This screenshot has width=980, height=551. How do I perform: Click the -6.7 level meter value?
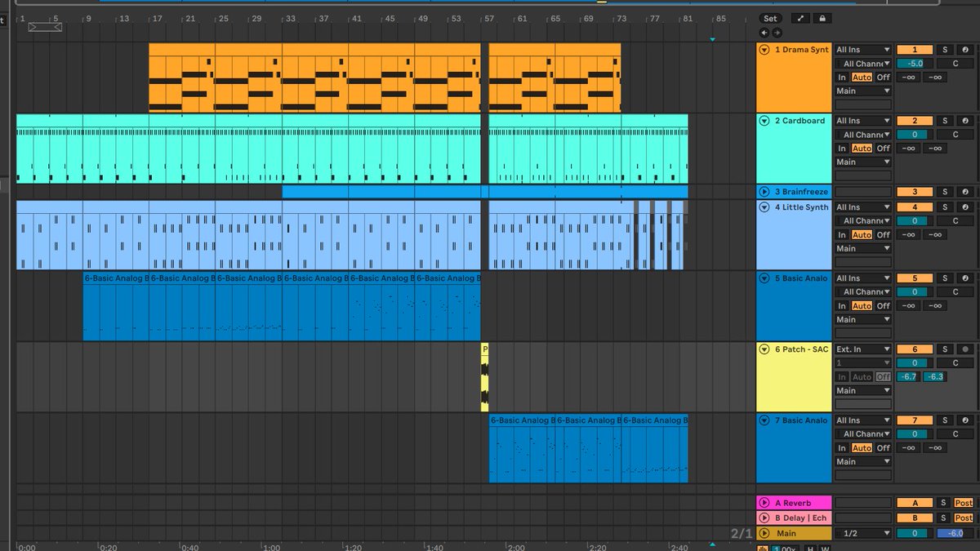click(x=906, y=376)
